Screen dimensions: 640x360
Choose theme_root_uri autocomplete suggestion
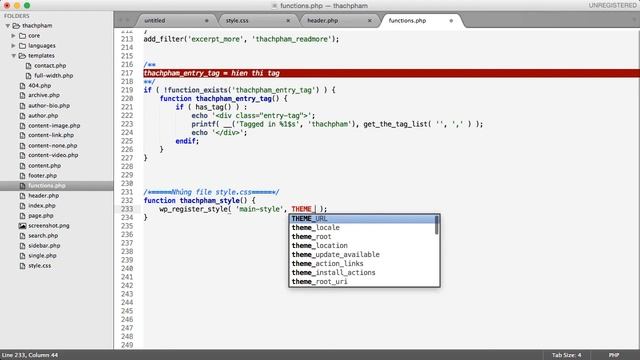362,282
